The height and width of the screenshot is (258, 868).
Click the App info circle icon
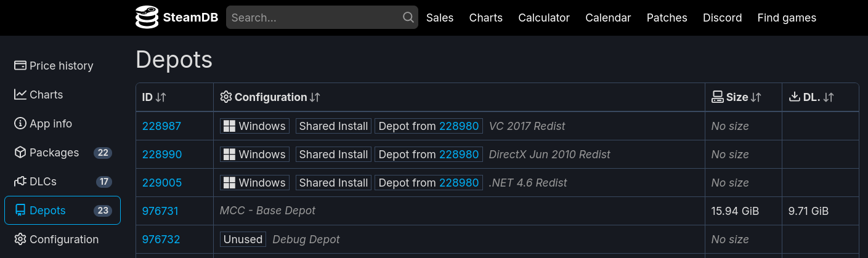(20, 123)
